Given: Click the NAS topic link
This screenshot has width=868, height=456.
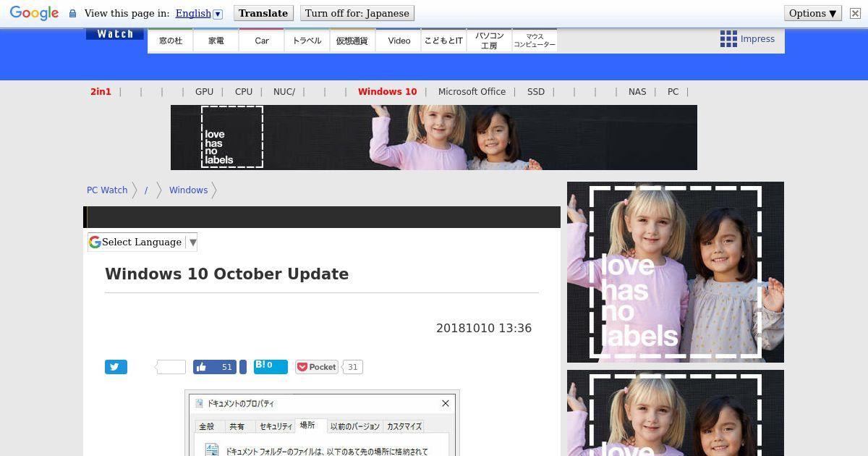Looking at the screenshot, I should click(637, 92).
